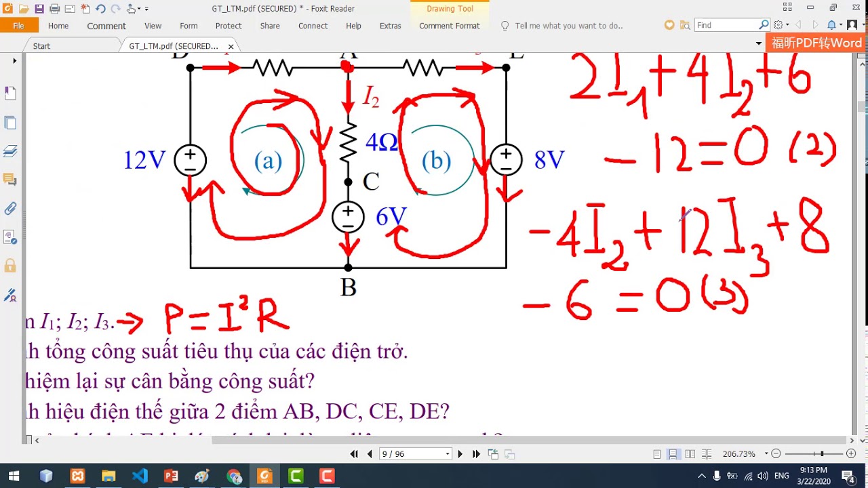
Task: Open the Digital Signatures pen panel icon
Action: tap(10, 295)
